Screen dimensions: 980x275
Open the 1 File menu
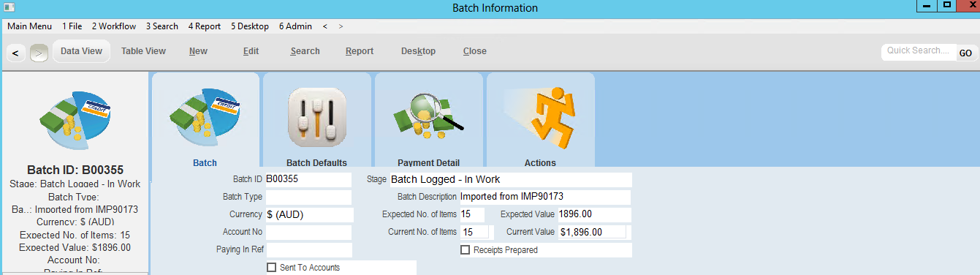tap(72, 26)
